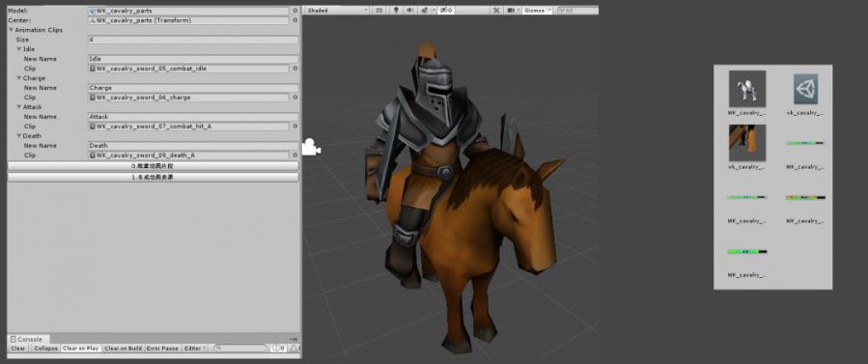Open the Shaded draw mode dropdown
The width and height of the screenshot is (868, 364).
pyautogui.click(x=337, y=10)
